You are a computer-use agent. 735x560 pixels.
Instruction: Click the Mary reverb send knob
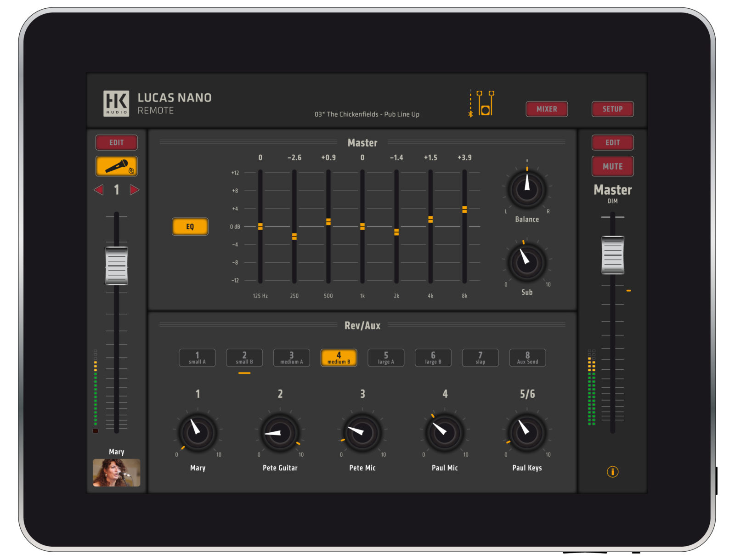click(x=198, y=432)
